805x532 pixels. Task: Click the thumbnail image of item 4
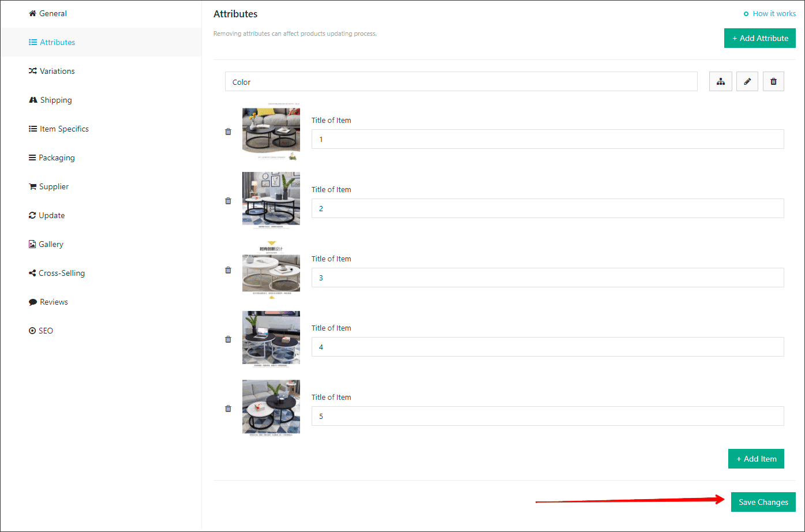[x=271, y=339]
